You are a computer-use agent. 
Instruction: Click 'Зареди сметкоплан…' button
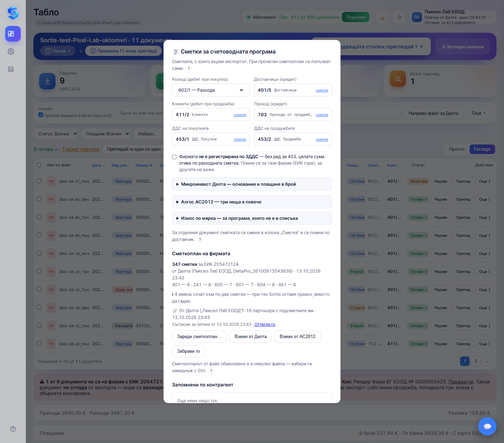pyautogui.click(x=199, y=336)
